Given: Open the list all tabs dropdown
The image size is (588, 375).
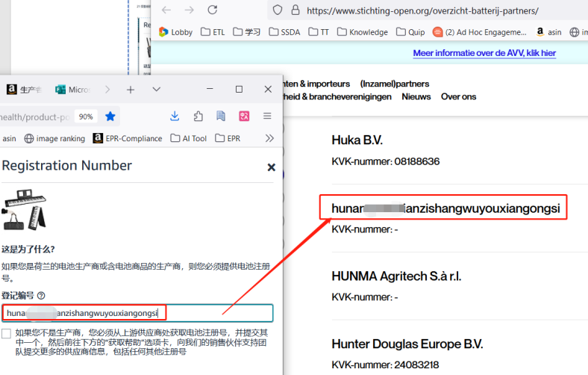Looking at the screenshot, I should click(x=157, y=90).
